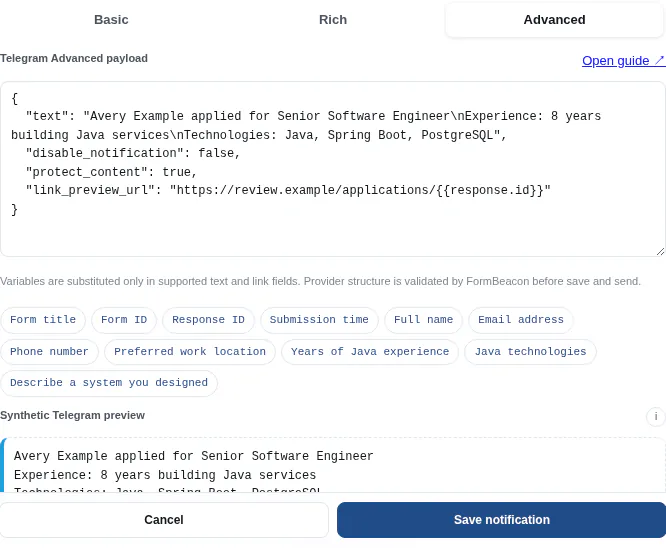Click the Telegram Advanced payload label

coord(74,58)
